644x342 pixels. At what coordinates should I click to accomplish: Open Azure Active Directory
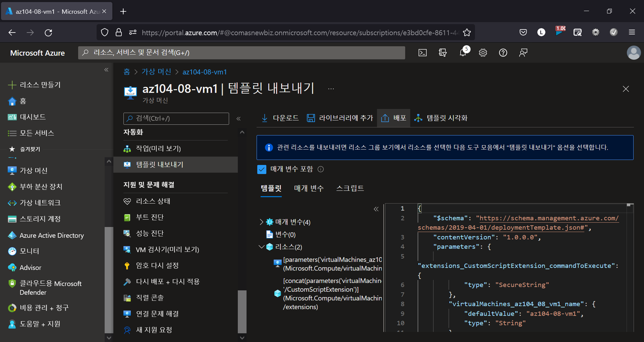(45, 235)
